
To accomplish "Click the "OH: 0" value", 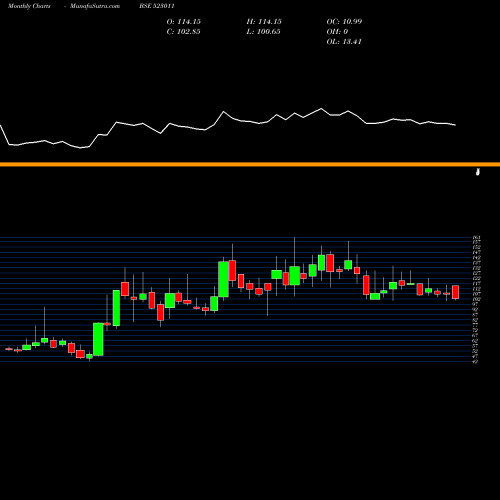I will [337, 32].
